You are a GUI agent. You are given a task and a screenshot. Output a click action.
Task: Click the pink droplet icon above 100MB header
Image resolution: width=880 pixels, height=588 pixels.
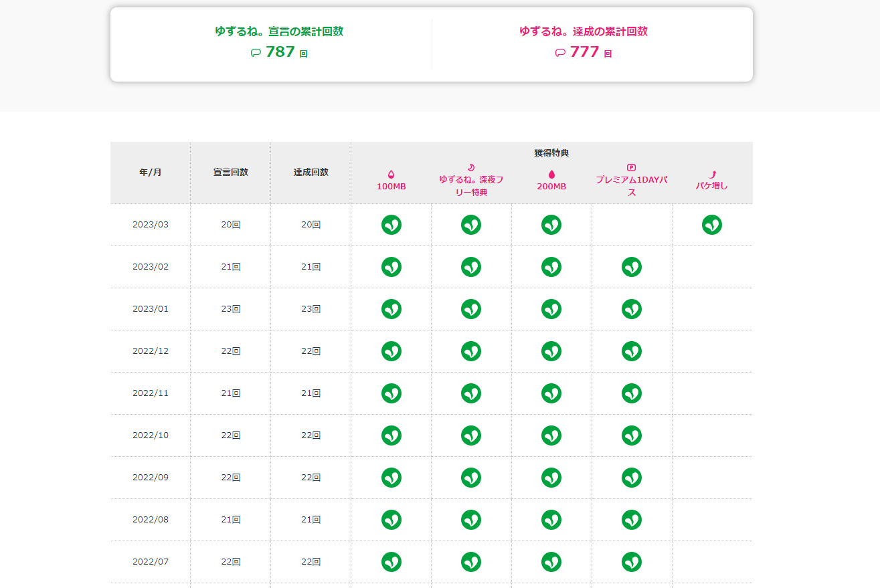pos(391,174)
